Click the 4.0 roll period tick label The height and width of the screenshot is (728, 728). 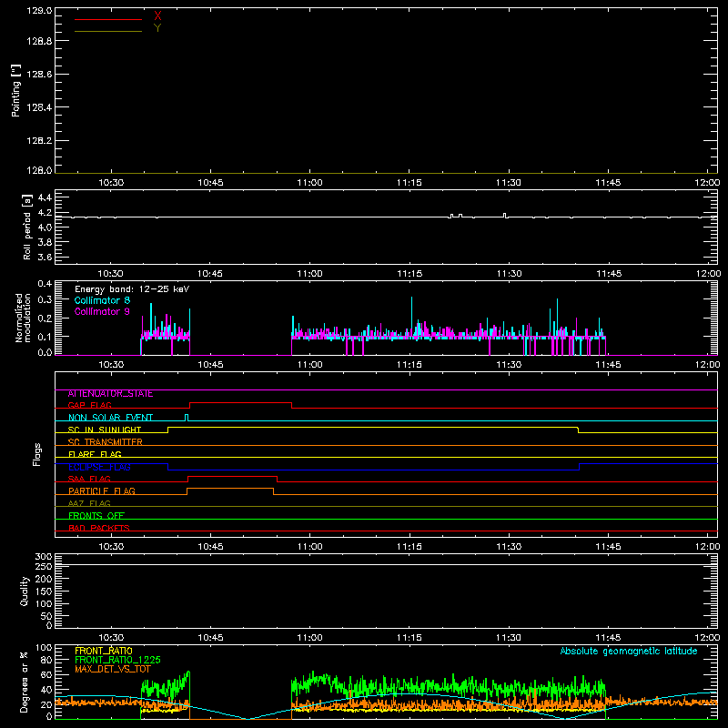click(45, 227)
